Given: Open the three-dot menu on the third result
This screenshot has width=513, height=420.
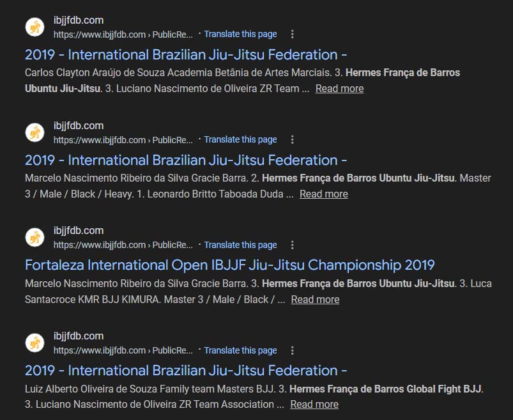Looking at the screenshot, I should (293, 245).
